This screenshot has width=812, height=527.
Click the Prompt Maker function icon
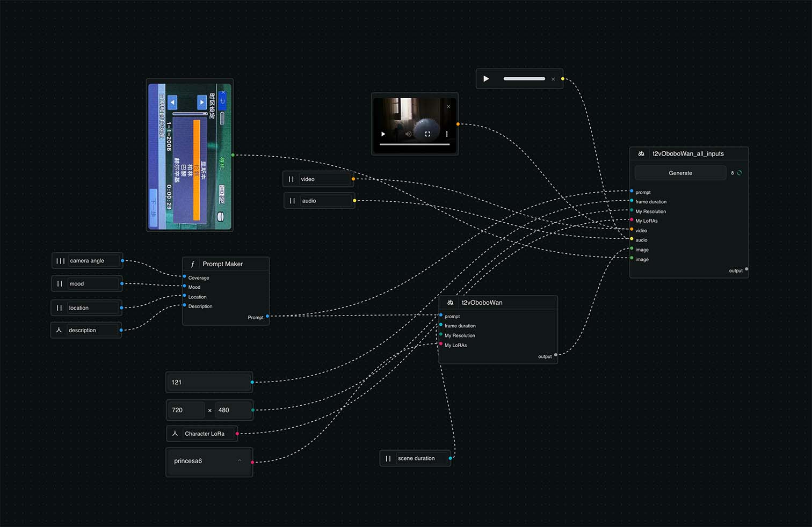(x=192, y=264)
